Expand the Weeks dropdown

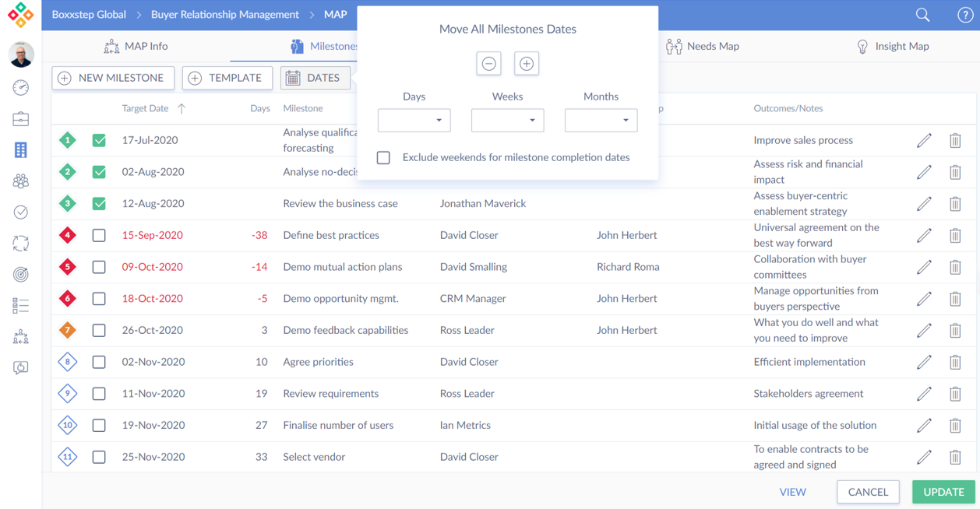507,120
